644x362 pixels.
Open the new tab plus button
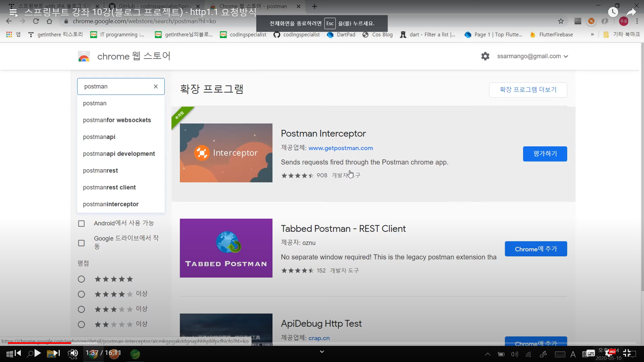(314, 6)
